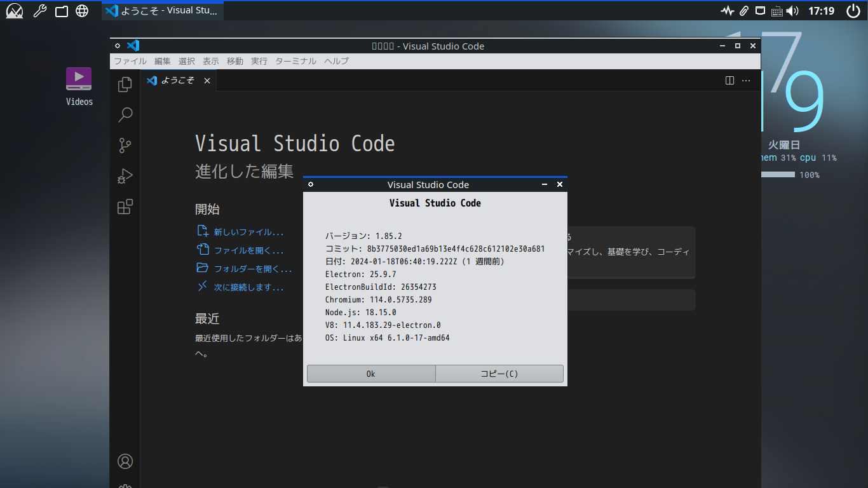The image size is (868, 488).
Task: Click the power button in the panel
Action: (853, 11)
